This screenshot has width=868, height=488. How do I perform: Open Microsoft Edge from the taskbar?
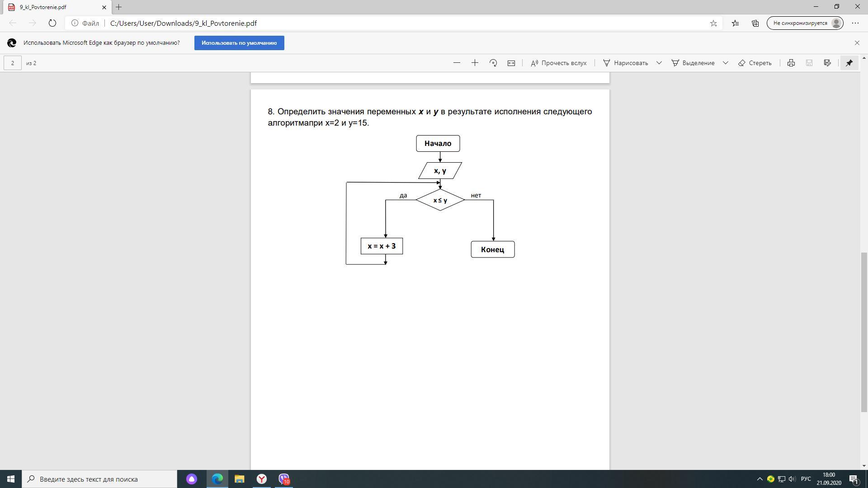(217, 479)
